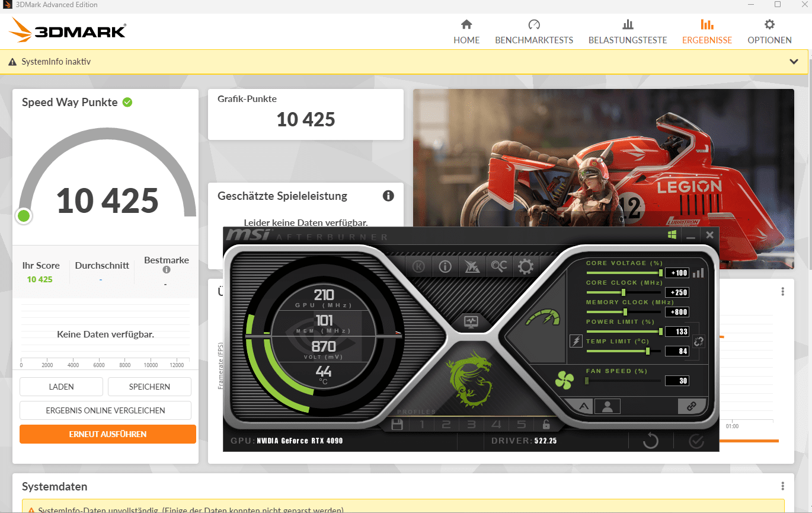Click the DRIVER 522.25 text

click(x=525, y=441)
